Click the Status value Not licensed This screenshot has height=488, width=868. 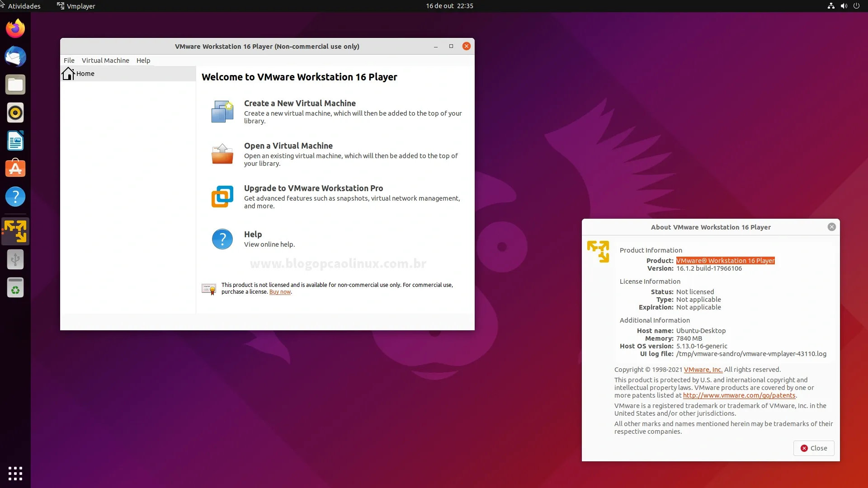[695, 292]
